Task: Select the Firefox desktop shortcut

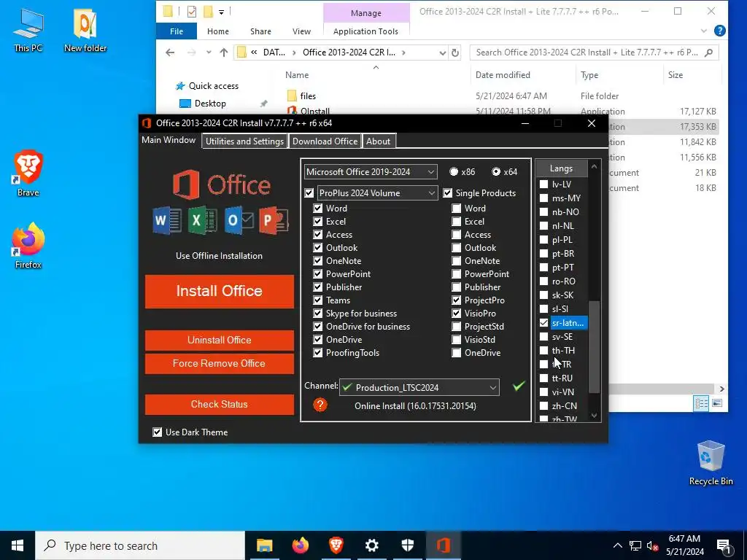Action: (28, 246)
